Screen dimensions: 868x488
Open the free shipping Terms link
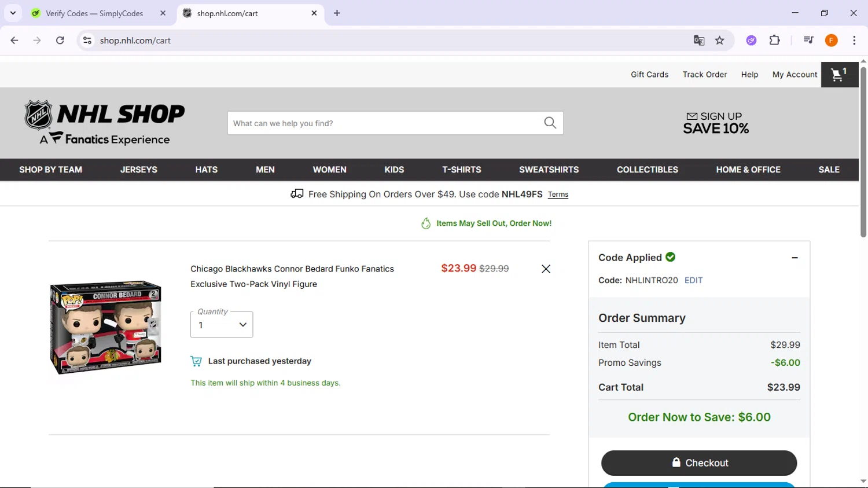point(558,195)
